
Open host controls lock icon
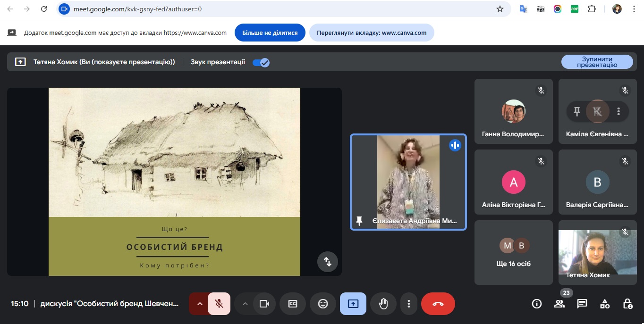click(627, 304)
